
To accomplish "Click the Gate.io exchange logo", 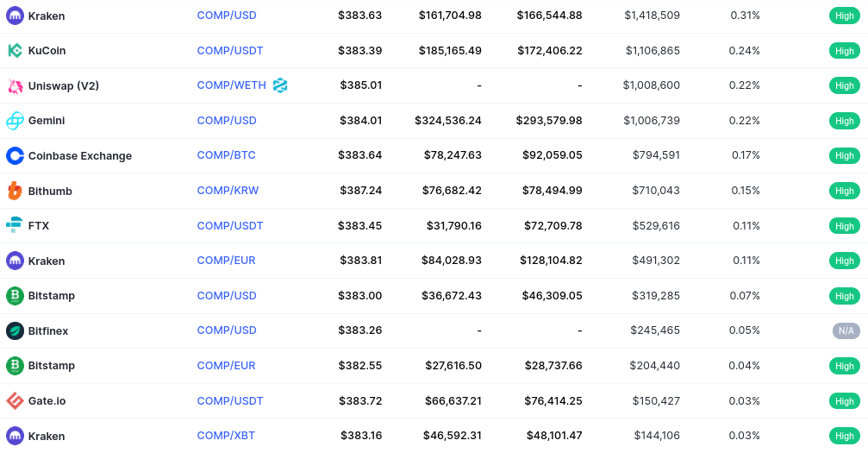I will click(x=15, y=401).
